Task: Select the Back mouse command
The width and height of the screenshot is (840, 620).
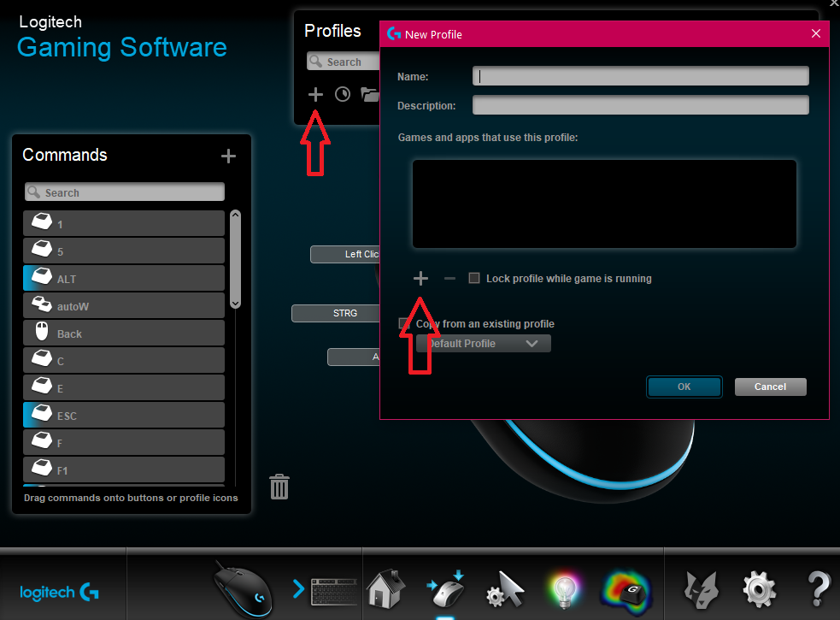Action: (124, 333)
